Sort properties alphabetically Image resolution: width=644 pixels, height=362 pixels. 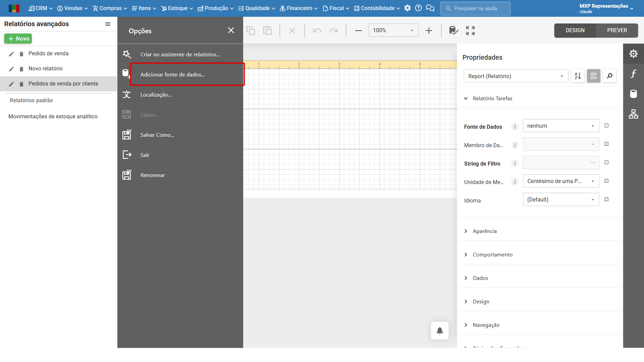[578, 76]
